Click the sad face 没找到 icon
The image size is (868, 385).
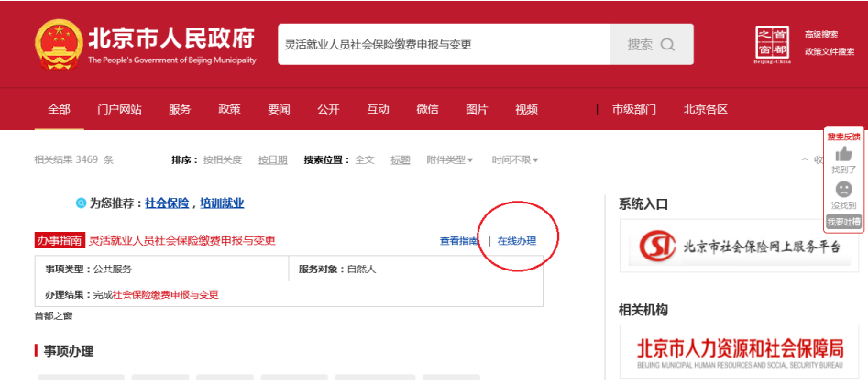pyautogui.click(x=843, y=190)
